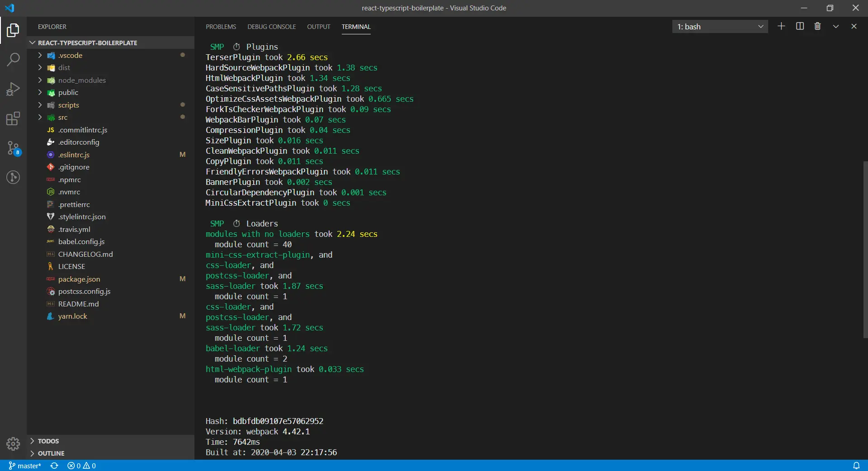Switch to the DEBUG CONSOLE tab
The image size is (868, 471).
pyautogui.click(x=271, y=27)
